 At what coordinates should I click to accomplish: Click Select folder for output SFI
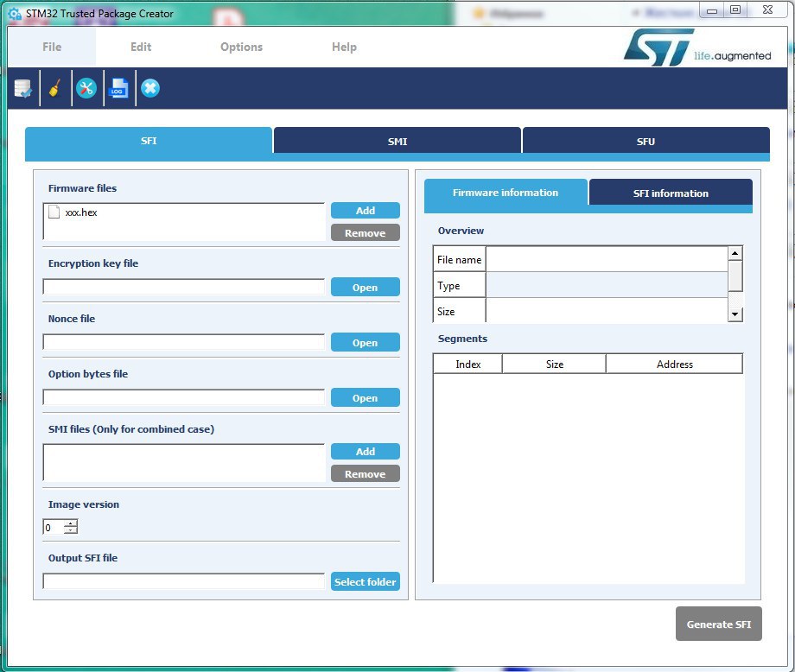[365, 581]
